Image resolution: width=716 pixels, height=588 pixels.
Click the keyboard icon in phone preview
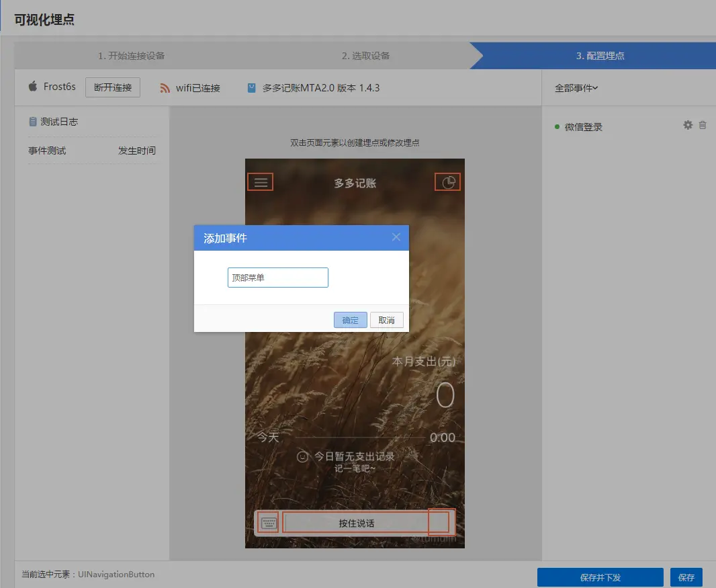click(269, 523)
